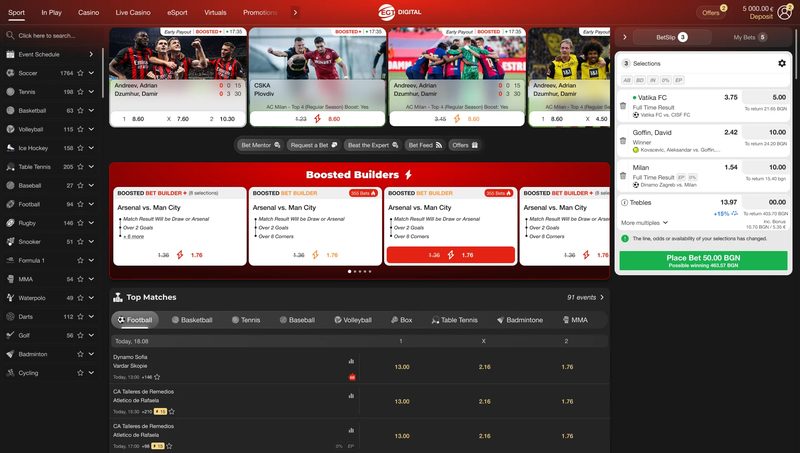
Task: Delete the Goffin, David selection
Action: [x=623, y=141]
